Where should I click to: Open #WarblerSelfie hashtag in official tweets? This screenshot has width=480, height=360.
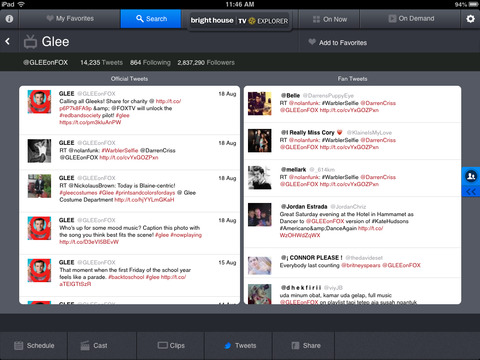point(120,150)
